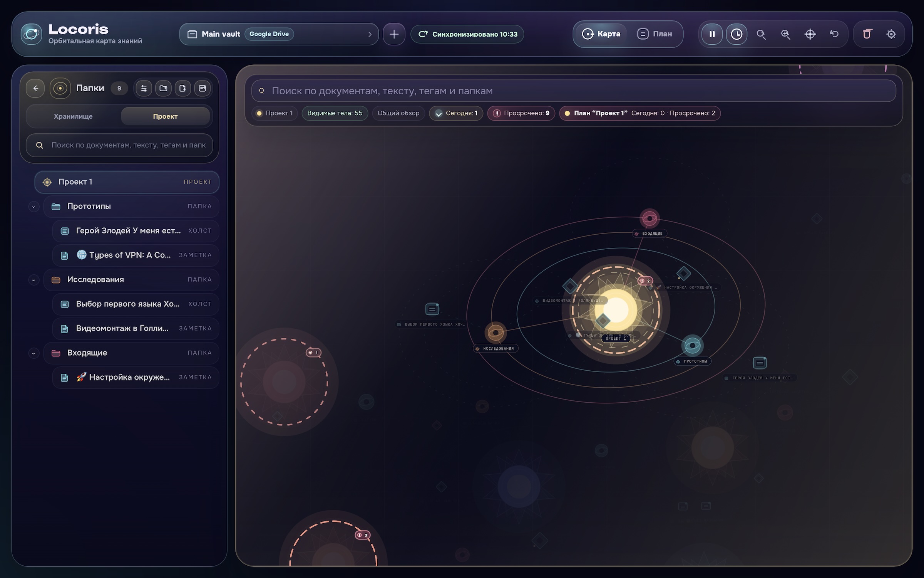Click the diamond node above Настройка окружения label
This screenshot has height=578, width=924.
(x=683, y=274)
